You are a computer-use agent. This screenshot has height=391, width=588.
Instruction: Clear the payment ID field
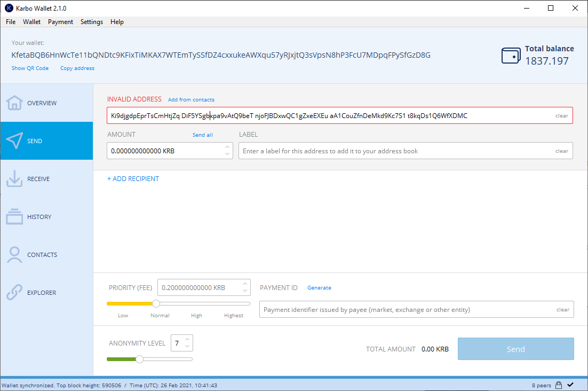coord(562,310)
